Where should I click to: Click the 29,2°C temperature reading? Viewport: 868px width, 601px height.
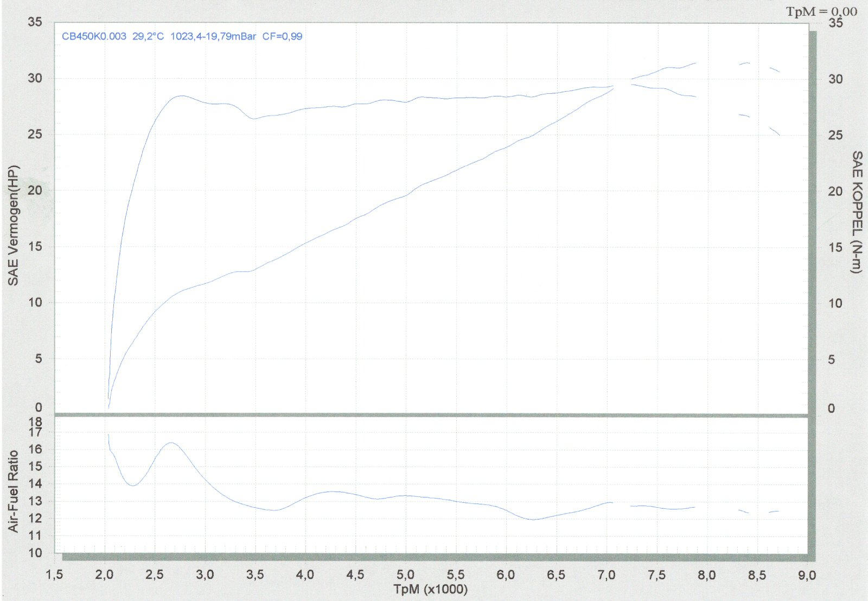click(x=148, y=36)
